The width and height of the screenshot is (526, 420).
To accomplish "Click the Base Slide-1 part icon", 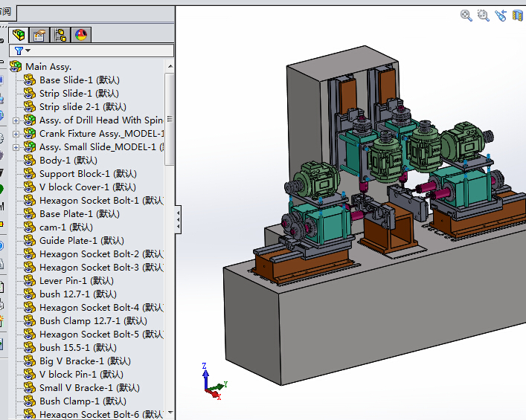I will 30,80.
